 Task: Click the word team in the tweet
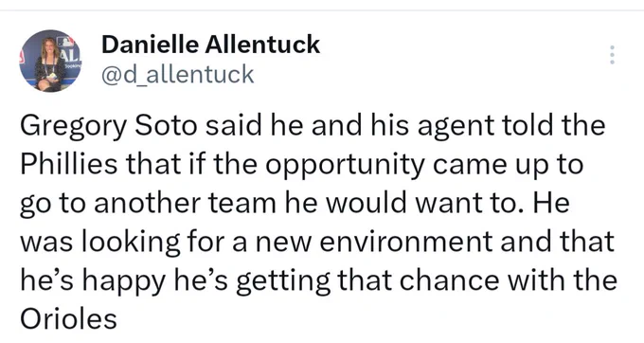coord(242,204)
